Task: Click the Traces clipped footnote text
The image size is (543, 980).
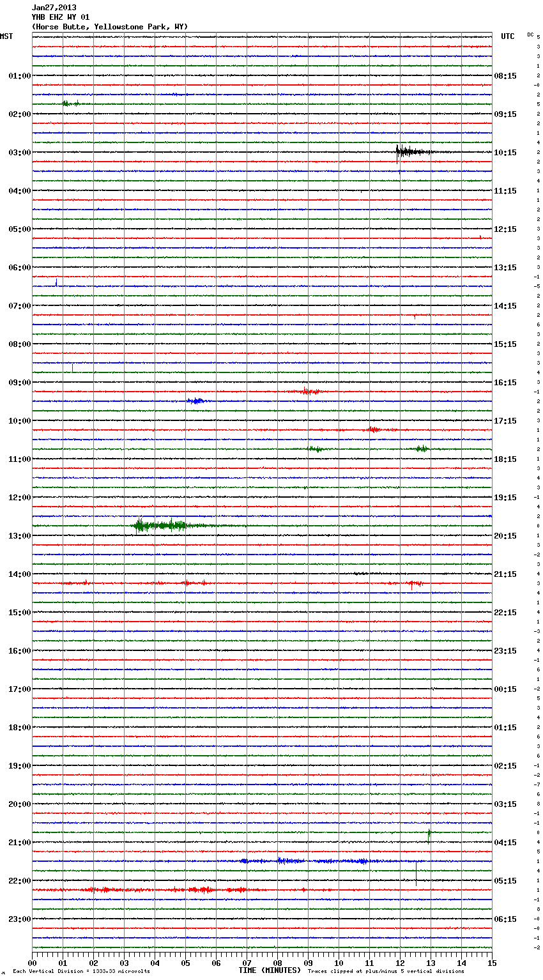Action: point(386,972)
